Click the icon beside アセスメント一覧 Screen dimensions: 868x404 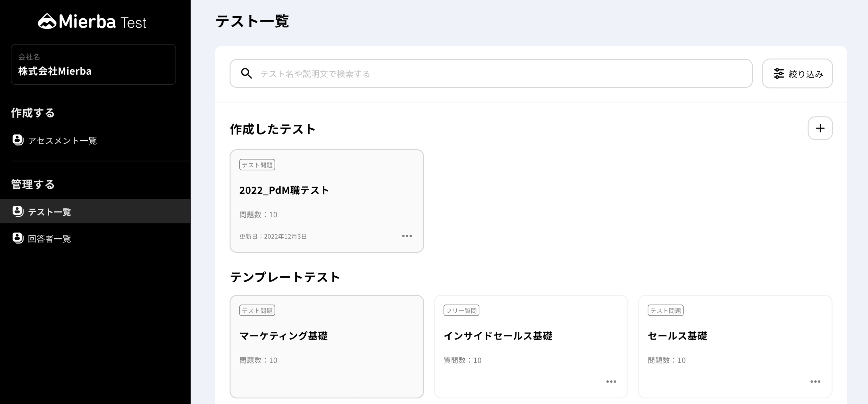(18, 140)
